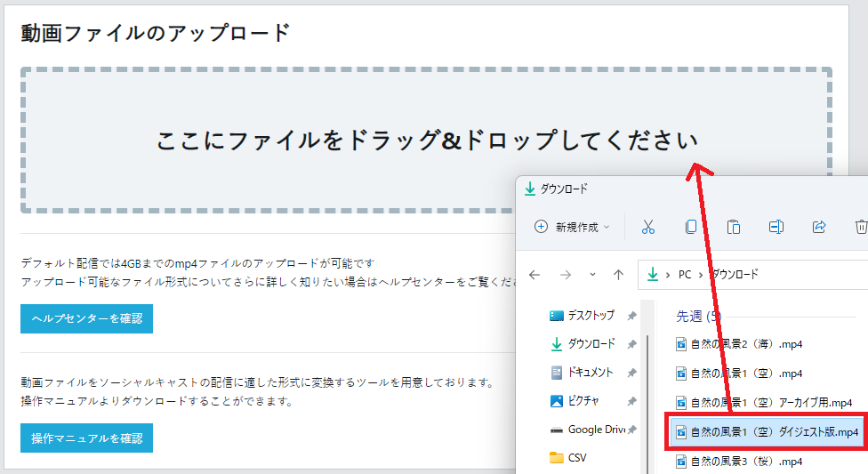The height and width of the screenshot is (474, 868).
Task: Open ドキュメント in the sidebar
Action: click(x=591, y=372)
